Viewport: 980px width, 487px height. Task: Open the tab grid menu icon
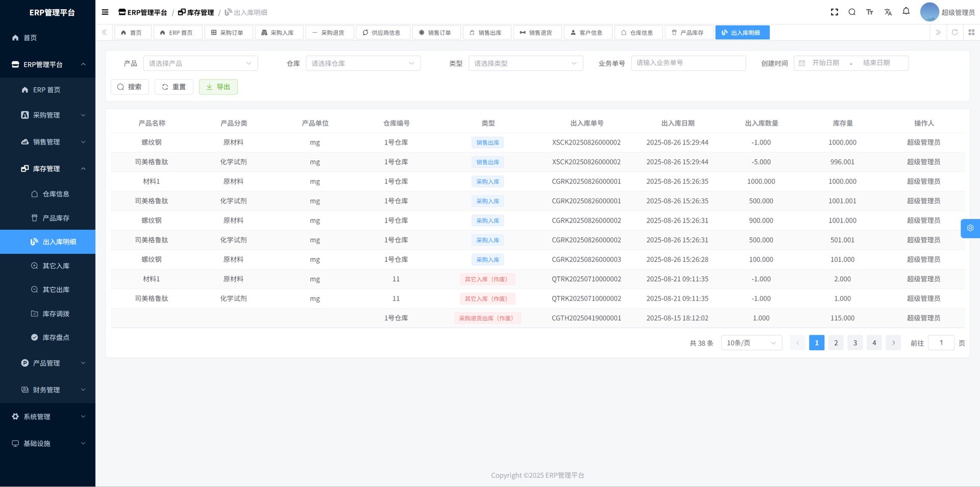click(x=971, y=32)
